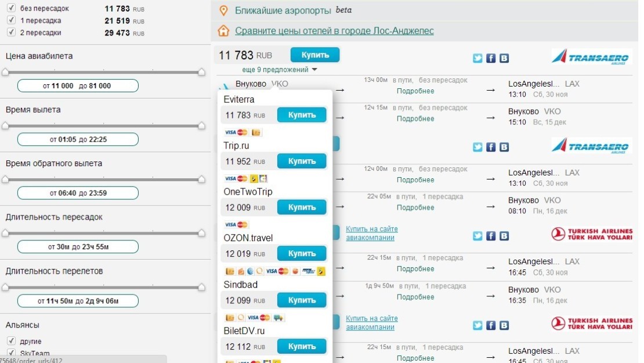Select the Eviterra offer buy button
Image resolution: width=644 pixels, height=363 pixels.
[302, 115]
